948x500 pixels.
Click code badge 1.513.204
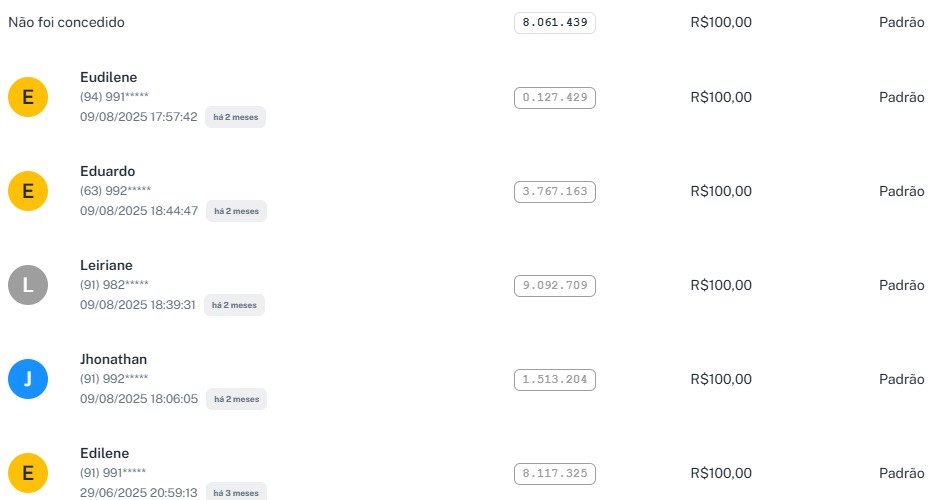click(554, 380)
